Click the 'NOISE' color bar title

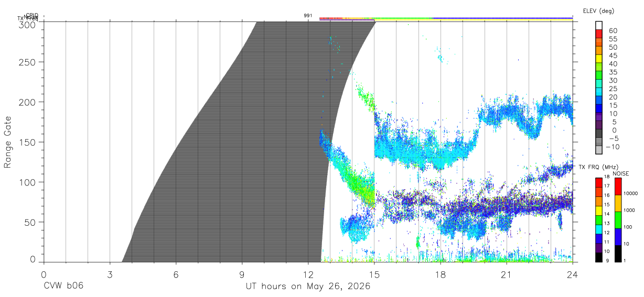[x=620, y=173]
